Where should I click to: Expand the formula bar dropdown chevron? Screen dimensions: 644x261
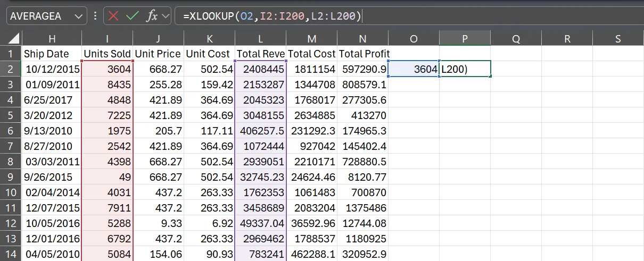point(166,16)
